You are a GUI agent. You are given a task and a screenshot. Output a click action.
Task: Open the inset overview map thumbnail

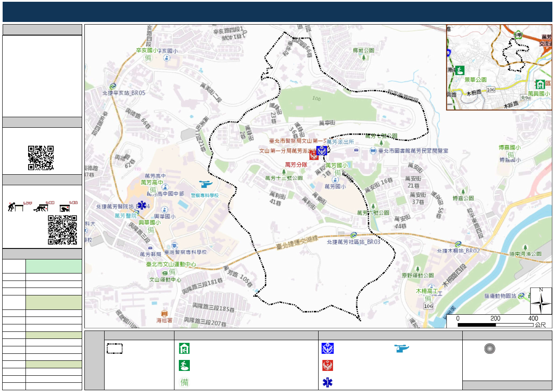click(499, 67)
